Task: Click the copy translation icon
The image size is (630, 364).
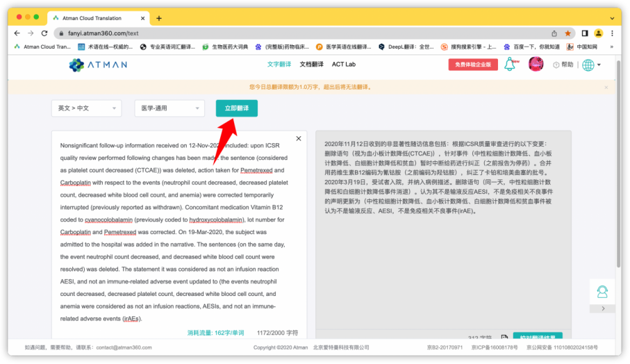Action: pyautogui.click(x=504, y=337)
